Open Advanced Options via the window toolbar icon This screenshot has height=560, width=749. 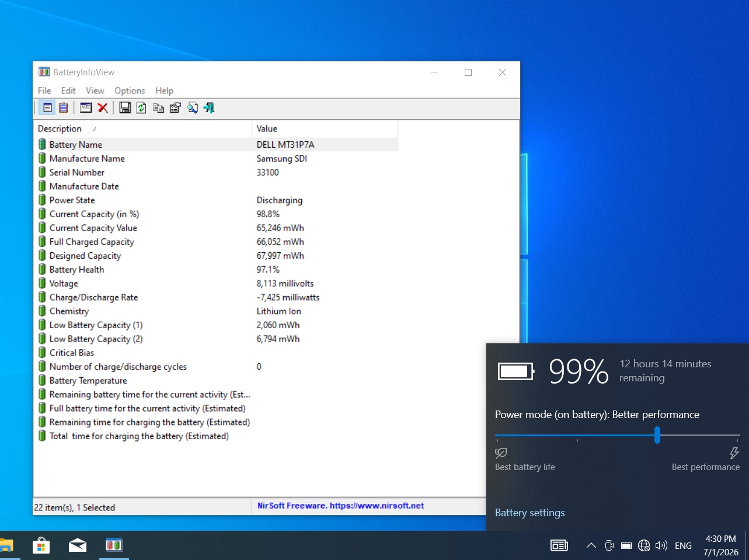[x=86, y=107]
